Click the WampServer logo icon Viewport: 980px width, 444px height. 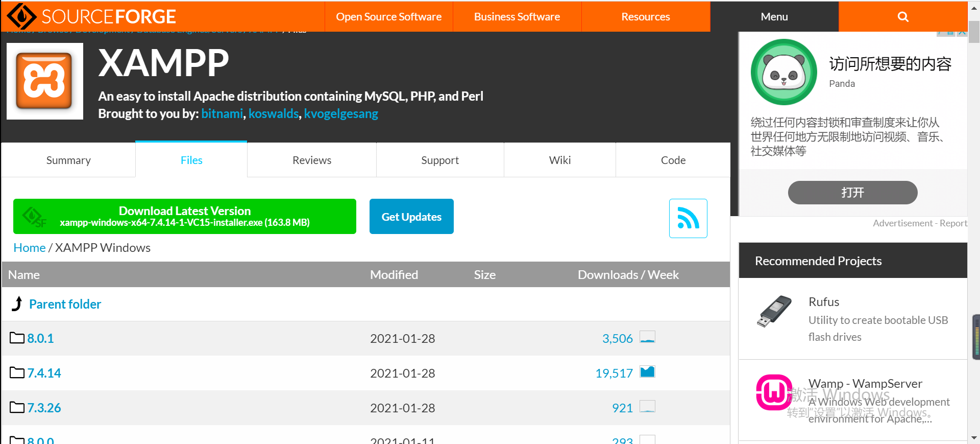point(774,392)
